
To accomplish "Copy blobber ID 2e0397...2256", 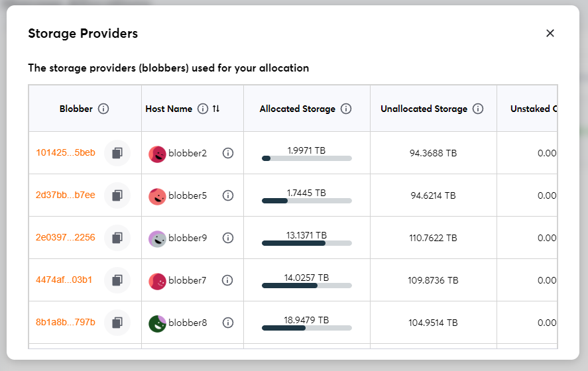I will click(117, 238).
